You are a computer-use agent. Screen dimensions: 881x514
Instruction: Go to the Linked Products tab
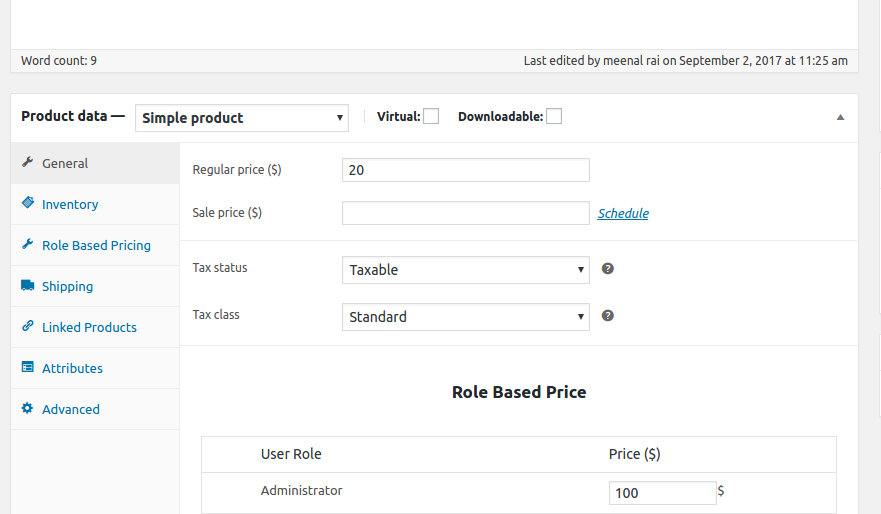(x=95, y=327)
